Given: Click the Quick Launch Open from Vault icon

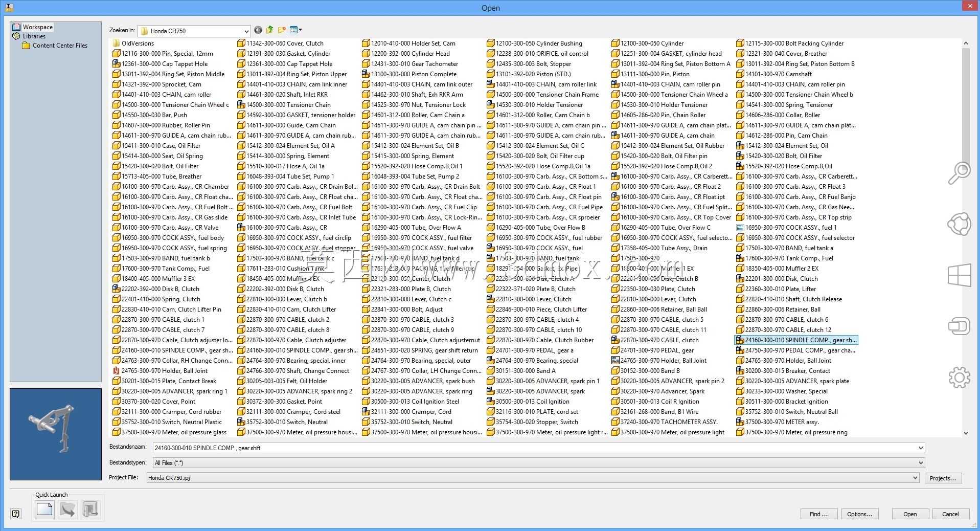Looking at the screenshot, I should coord(67,510).
